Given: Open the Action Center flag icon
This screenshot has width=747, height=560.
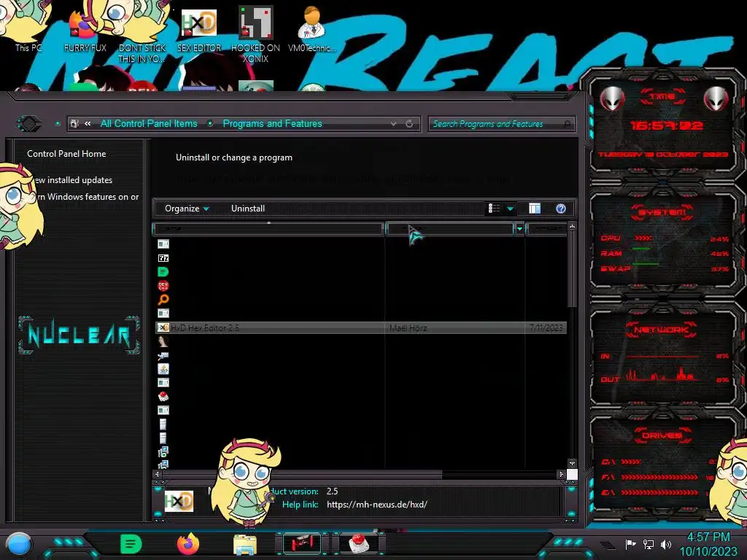Looking at the screenshot, I should coord(630,544).
